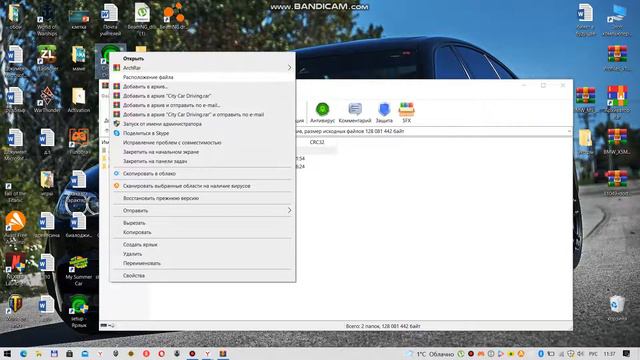Viewport: 640px width, 360px height.
Task: Open World of Warships desktop shortcut
Action: click(x=47, y=20)
